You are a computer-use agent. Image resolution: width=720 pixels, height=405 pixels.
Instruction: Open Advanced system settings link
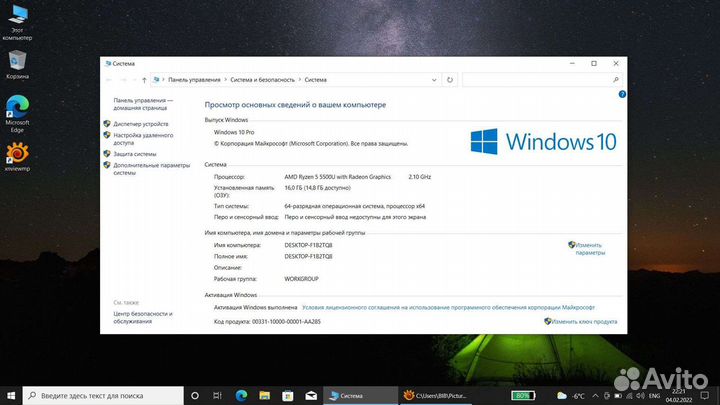click(x=152, y=169)
